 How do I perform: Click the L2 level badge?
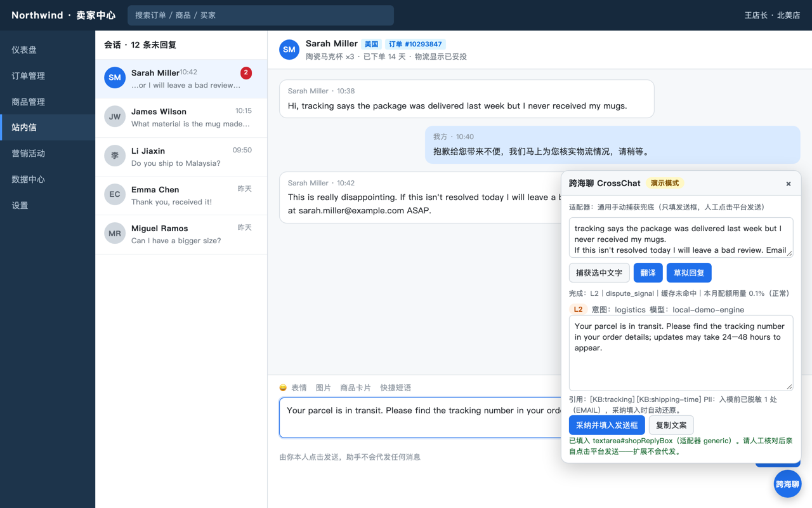tap(578, 309)
